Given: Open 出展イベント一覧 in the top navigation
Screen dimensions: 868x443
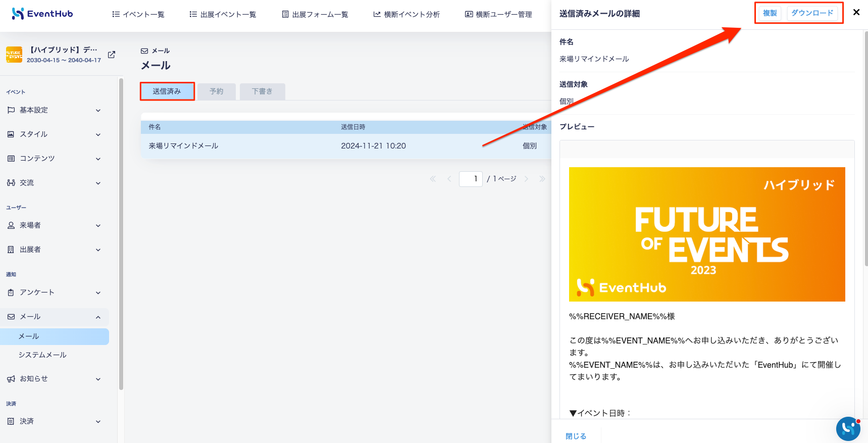Looking at the screenshot, I should point(223,15).
